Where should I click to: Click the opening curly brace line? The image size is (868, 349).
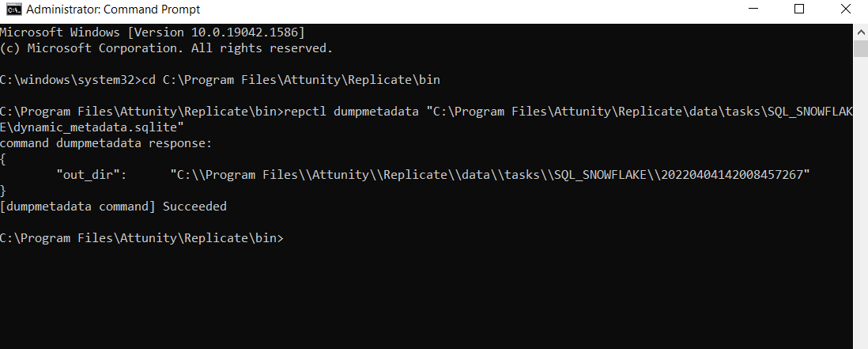pyautogui.click(x=4, y=159)
